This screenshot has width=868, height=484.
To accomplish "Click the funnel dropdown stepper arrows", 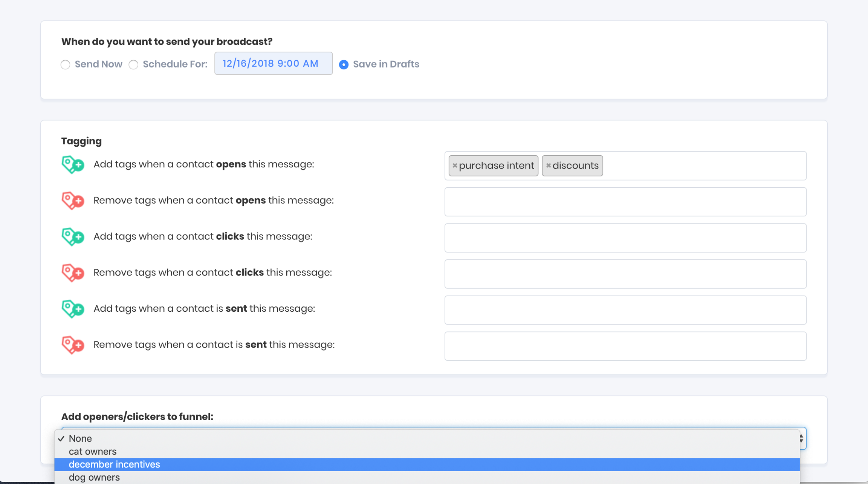I will pos(801,438).
